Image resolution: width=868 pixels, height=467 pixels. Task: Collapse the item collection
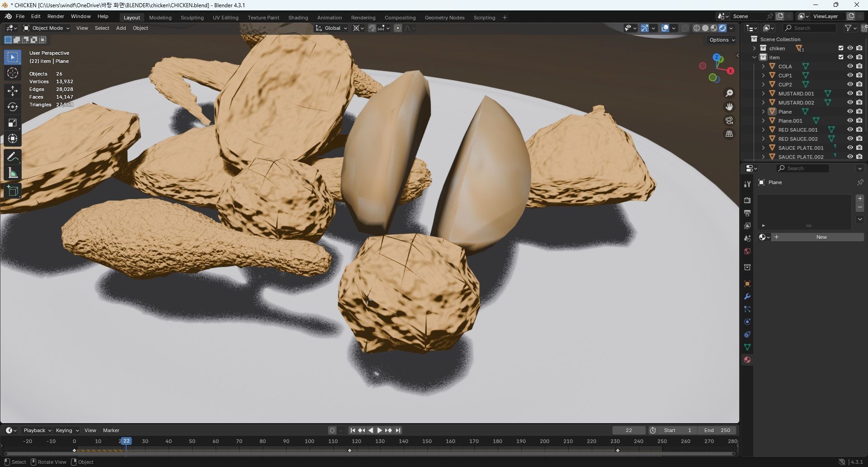click(x=754, y=57)
